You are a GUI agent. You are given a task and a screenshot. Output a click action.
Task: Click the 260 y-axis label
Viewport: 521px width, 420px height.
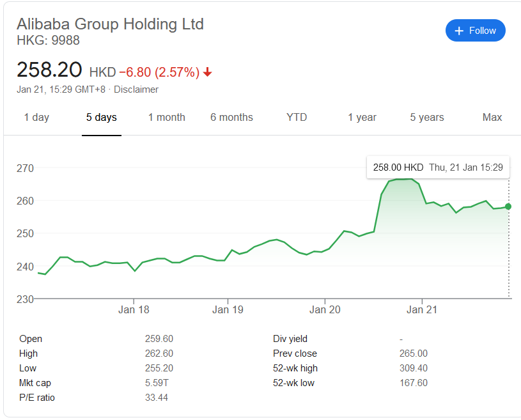click(26, 201)
